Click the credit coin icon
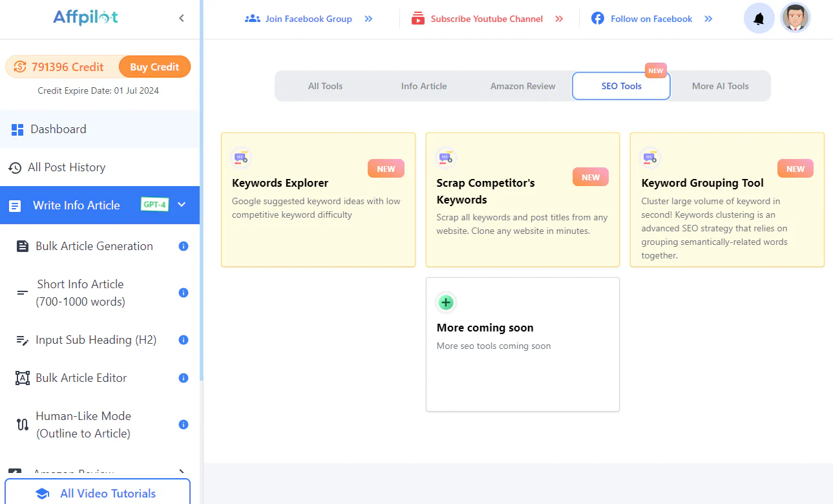 tap(20, 67)
